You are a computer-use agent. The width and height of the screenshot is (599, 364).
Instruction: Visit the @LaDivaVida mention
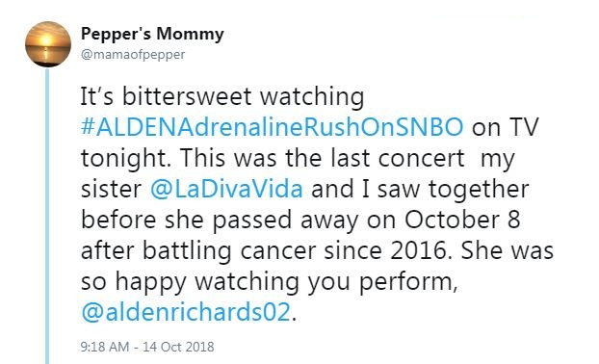[226, 189]
